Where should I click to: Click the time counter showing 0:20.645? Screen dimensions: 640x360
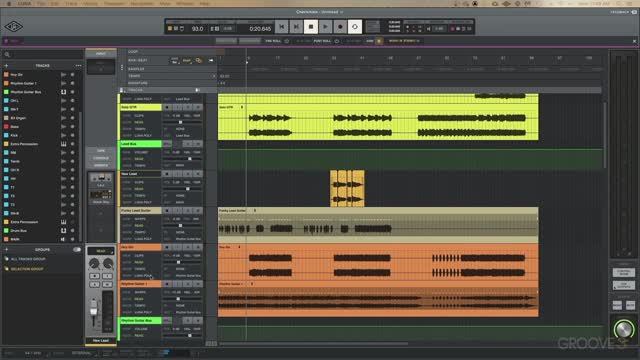tap(260, 29)
